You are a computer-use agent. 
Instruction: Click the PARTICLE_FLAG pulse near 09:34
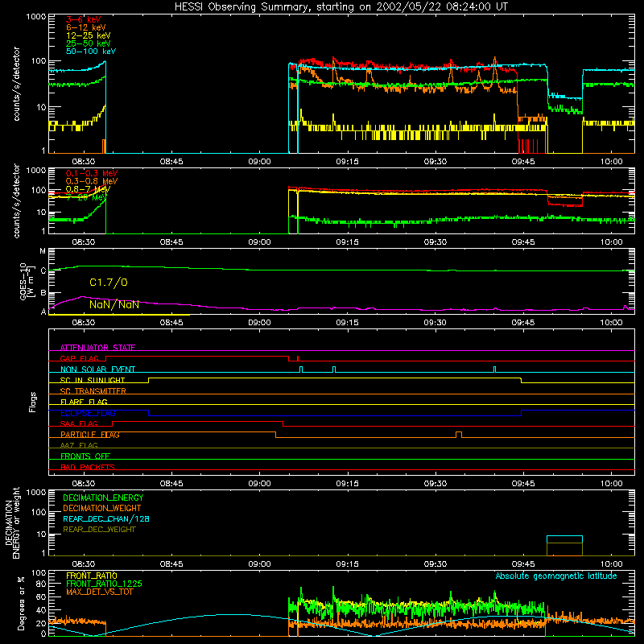click(459, 435)
